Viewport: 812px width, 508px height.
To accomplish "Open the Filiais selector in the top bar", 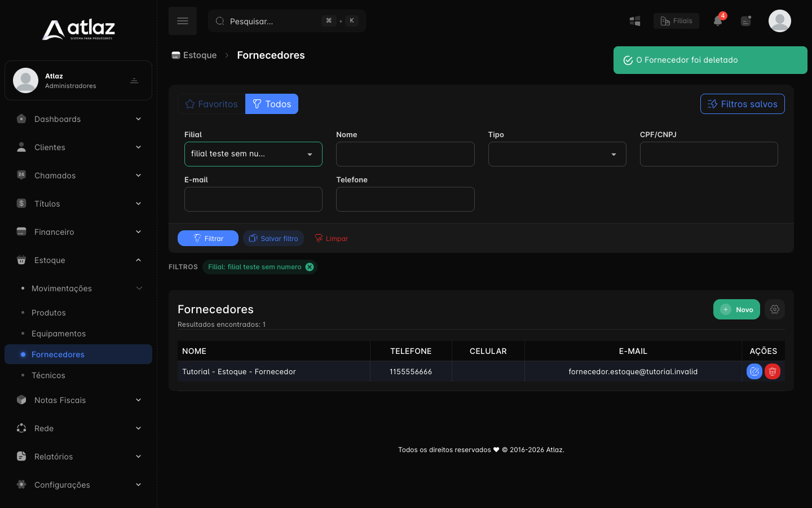I will pos(676,21).
